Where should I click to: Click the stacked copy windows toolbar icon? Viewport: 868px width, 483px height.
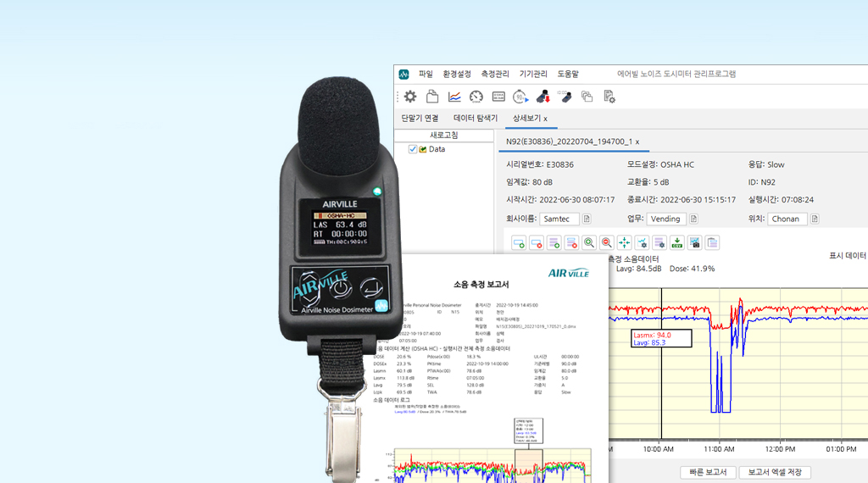(587, 97)
